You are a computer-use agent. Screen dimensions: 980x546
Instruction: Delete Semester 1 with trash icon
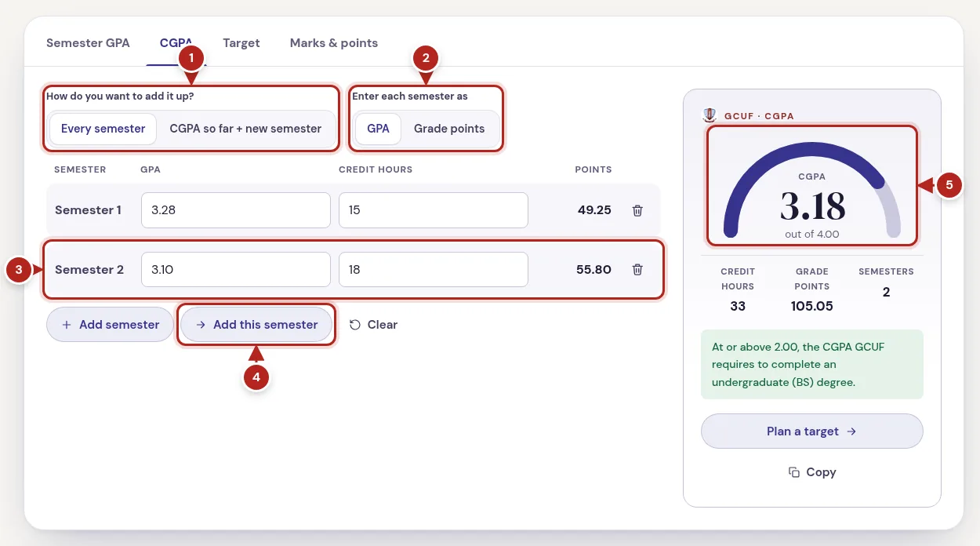pyautogui.click(x=637, y=210)
